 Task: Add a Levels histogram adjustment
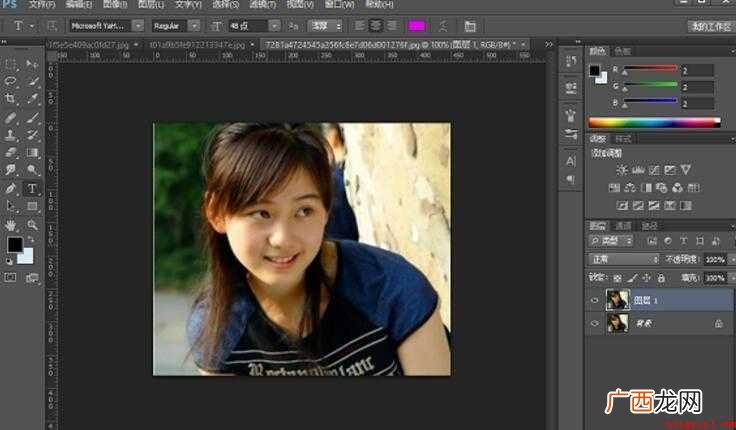pyautogui.click(x=638, y=170)
